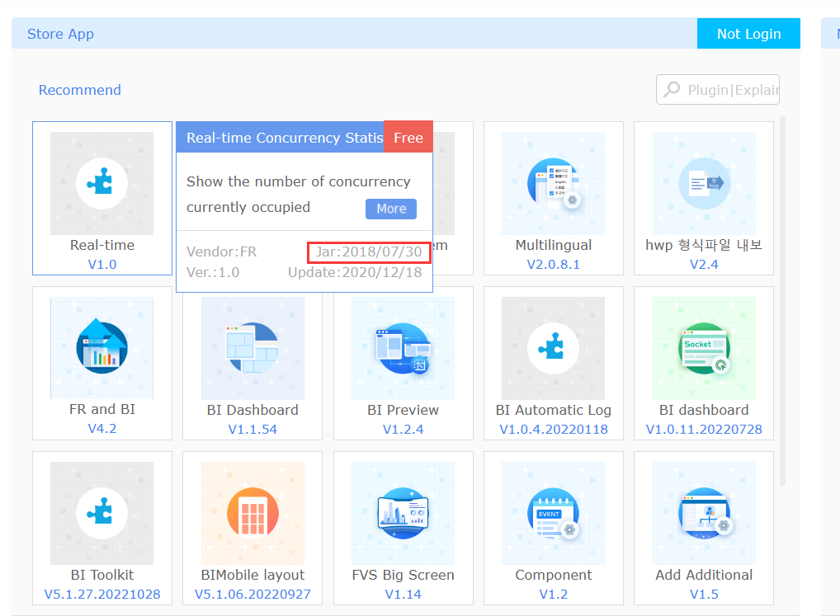Click the Vendor:FR text in the popup
This screenshot has width=840, height=616.
tap(221, 252)
